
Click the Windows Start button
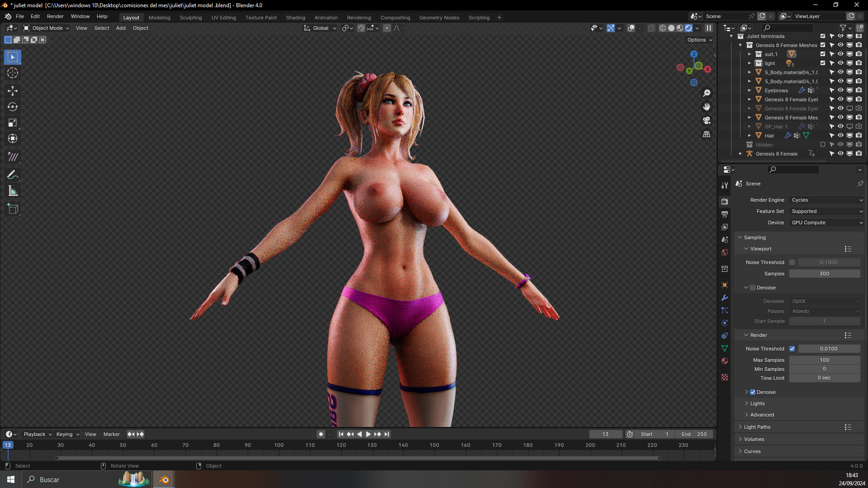11,479
